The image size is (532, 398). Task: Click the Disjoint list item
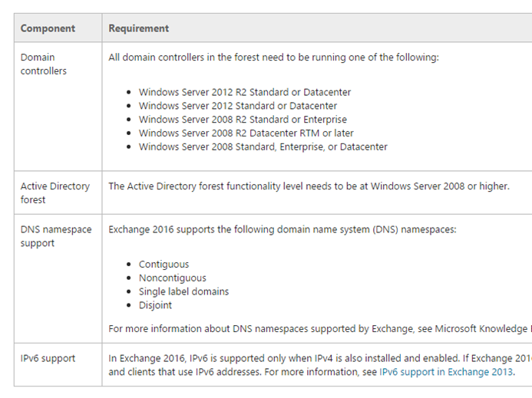(x=155, y=305)
